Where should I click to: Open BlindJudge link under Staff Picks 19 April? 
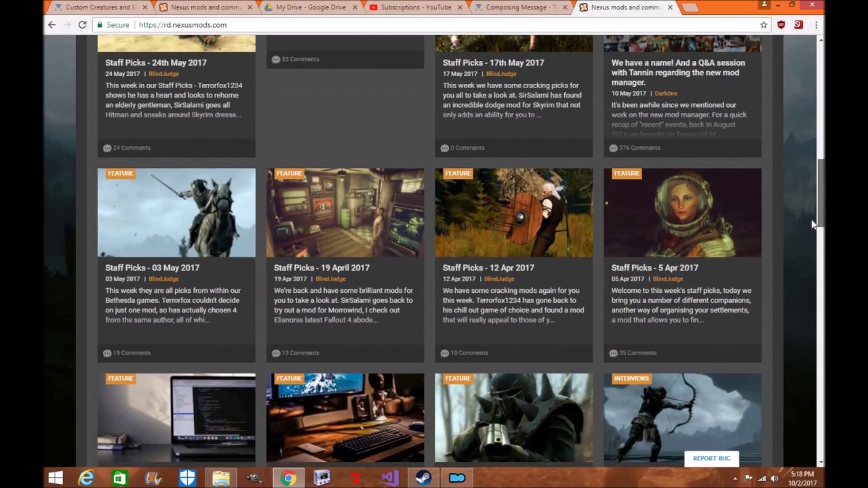330,279
